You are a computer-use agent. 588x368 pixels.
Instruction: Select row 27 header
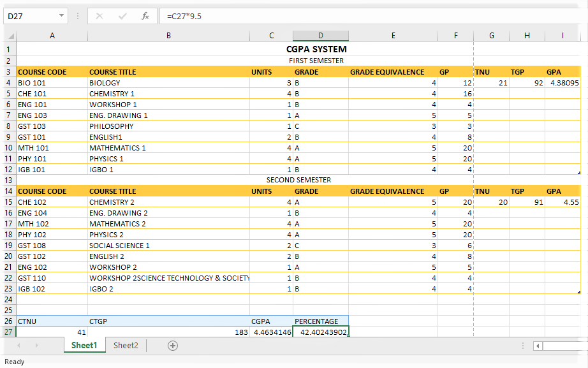click(8, 332)
